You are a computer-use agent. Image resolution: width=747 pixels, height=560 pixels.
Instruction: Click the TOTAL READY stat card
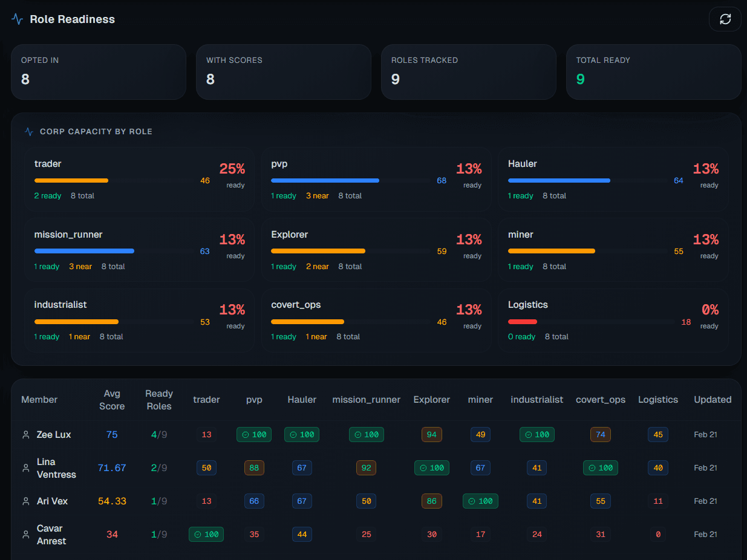pyautogui.click(x=653, y=72)
